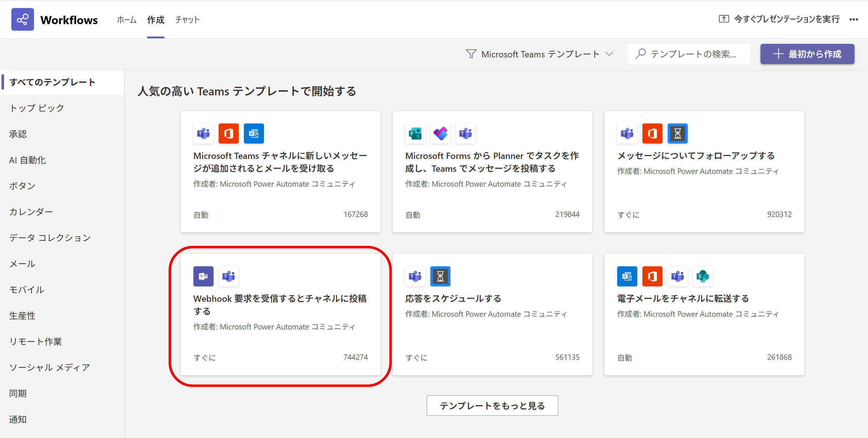Open the チャット tab

[x=187, y=20]
